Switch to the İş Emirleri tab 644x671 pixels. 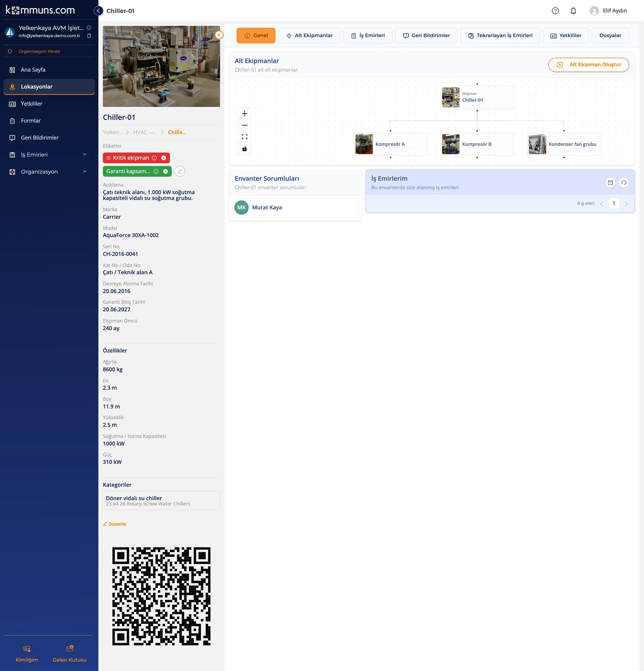coord(368,36)
